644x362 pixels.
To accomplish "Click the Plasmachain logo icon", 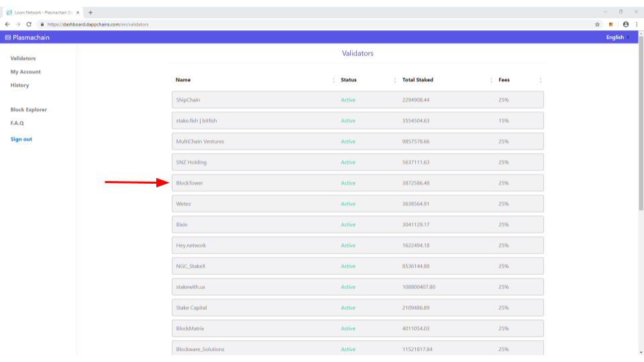I will click(x=8, y=38).
